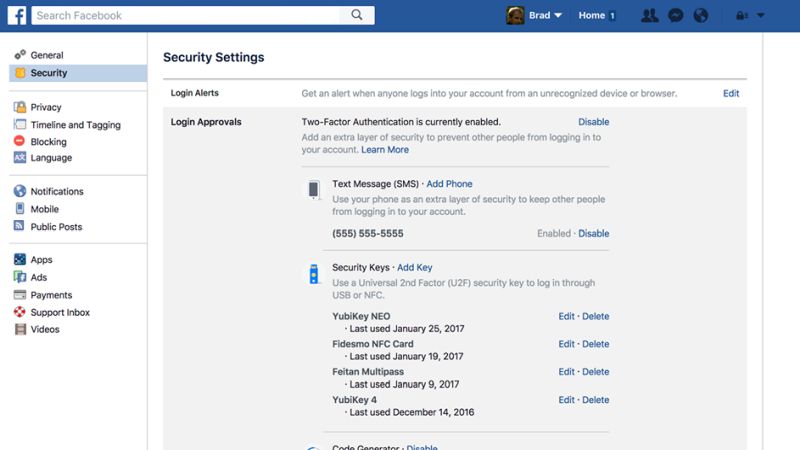
Task: Click the Security badge icon in sidebar
Action: tap(20, 72)
